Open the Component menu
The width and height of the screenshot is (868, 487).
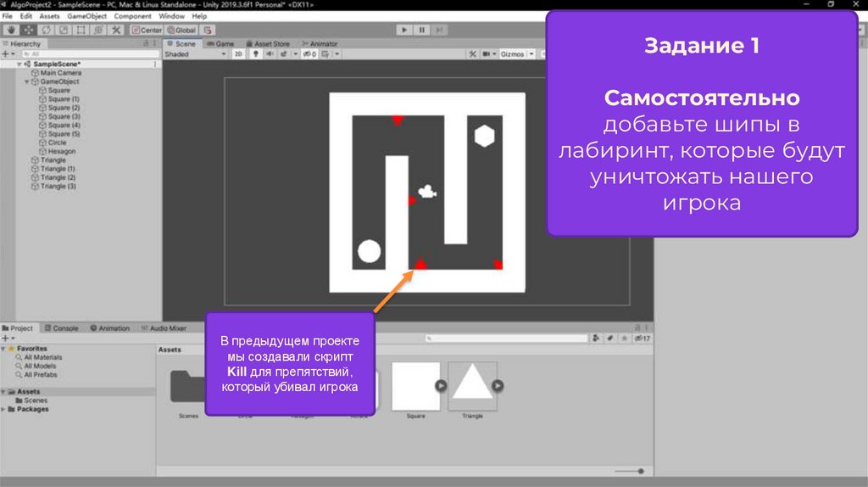(133, 16)
